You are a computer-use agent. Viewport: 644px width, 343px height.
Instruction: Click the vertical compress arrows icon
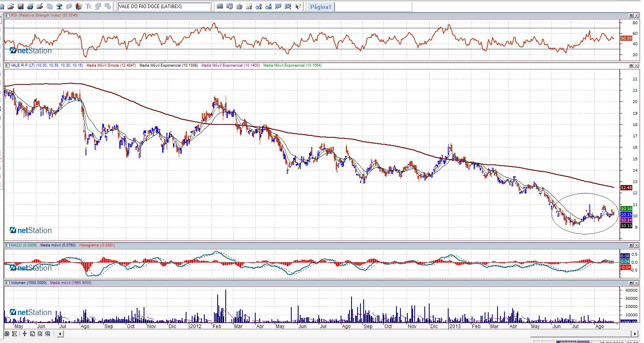click(25, 334)
